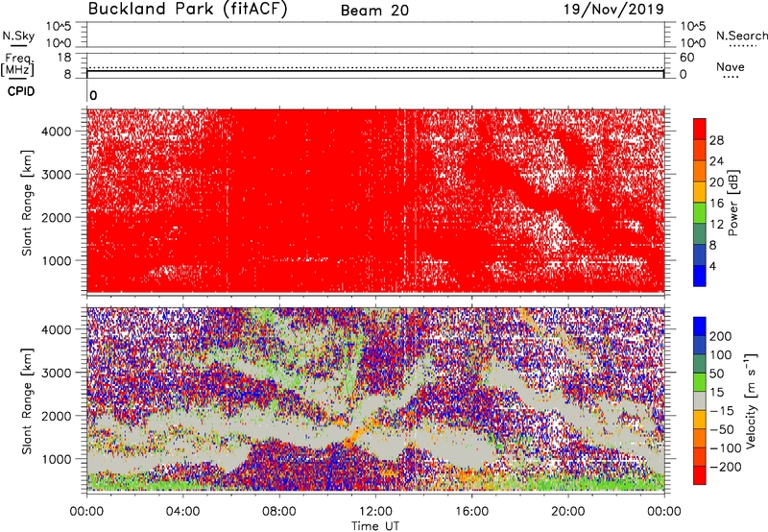Pick the velocity swatch between -200 and -100
The image size is (768, 532).
tap(700, 456)
